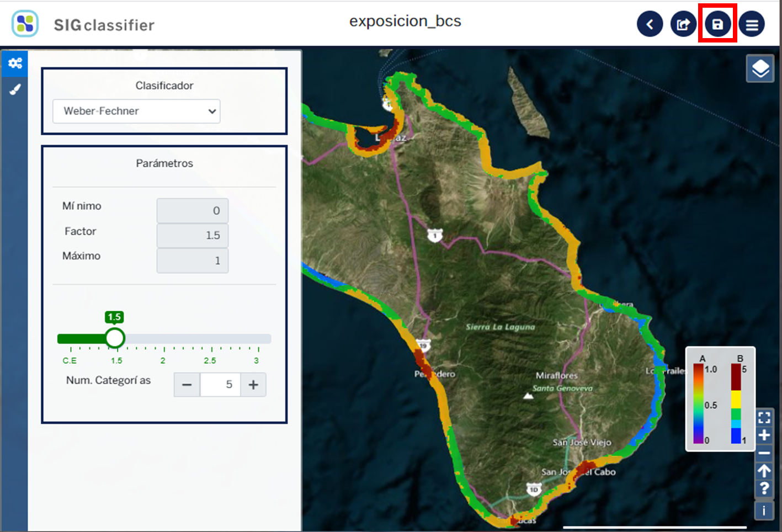Click the Num. Categorías value field
The height and width of the screenshot is (532, 782).
pos(220,385)
